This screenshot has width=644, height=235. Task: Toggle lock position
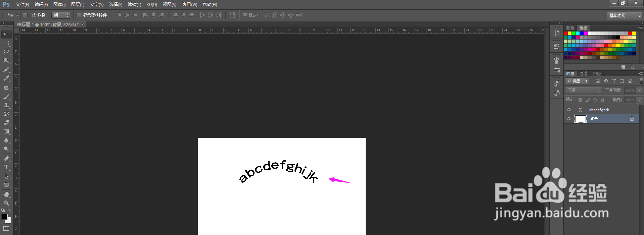click(595, 100)
